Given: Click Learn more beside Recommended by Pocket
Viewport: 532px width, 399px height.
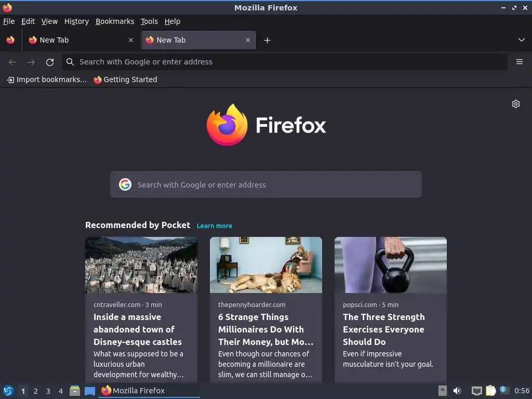Looking at the screenshot, I should click(215, 226).
